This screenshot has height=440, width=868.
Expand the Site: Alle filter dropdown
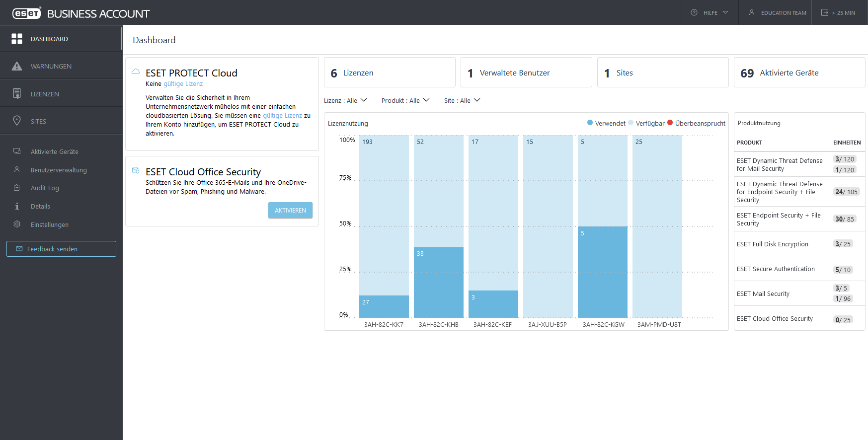click(x=462, y=100)
